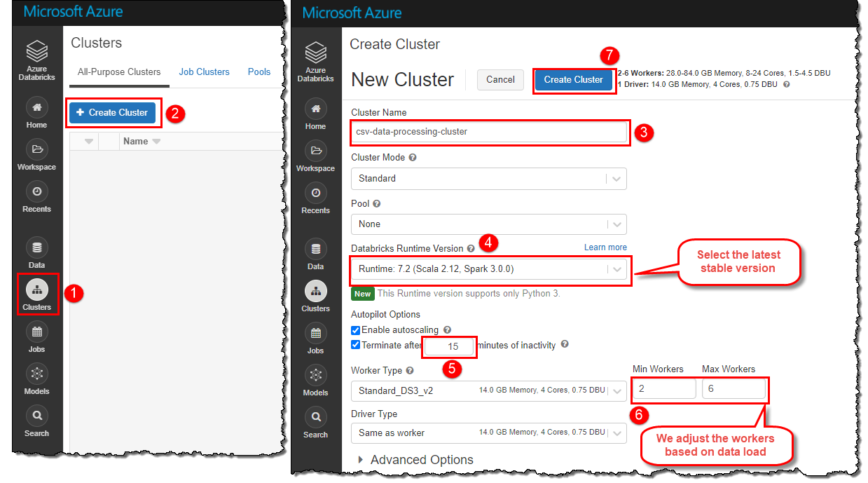Screen dimensions: 868x483
Task: Open Search in Clusters window sidebar
Action: coord(36,421)
